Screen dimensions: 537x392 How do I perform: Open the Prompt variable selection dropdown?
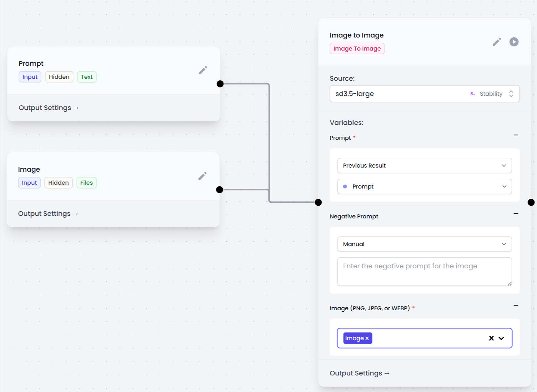(424, 187)
